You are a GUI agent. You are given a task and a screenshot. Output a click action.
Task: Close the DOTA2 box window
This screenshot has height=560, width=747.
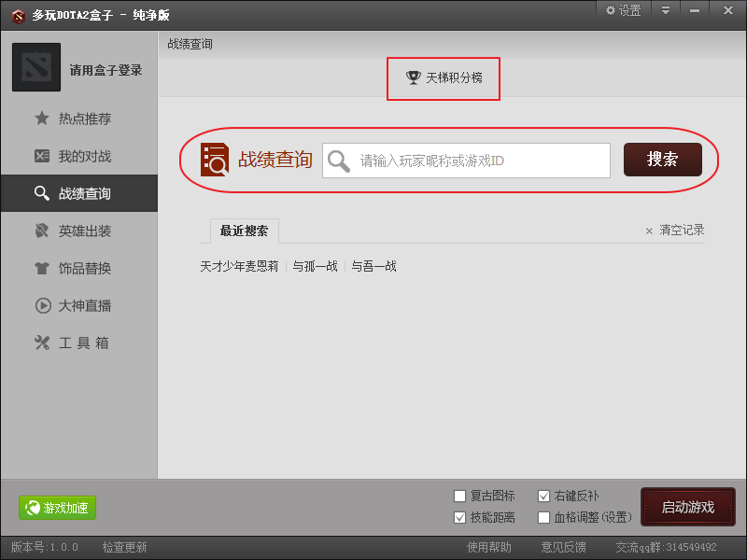click(x=728, y=10)
